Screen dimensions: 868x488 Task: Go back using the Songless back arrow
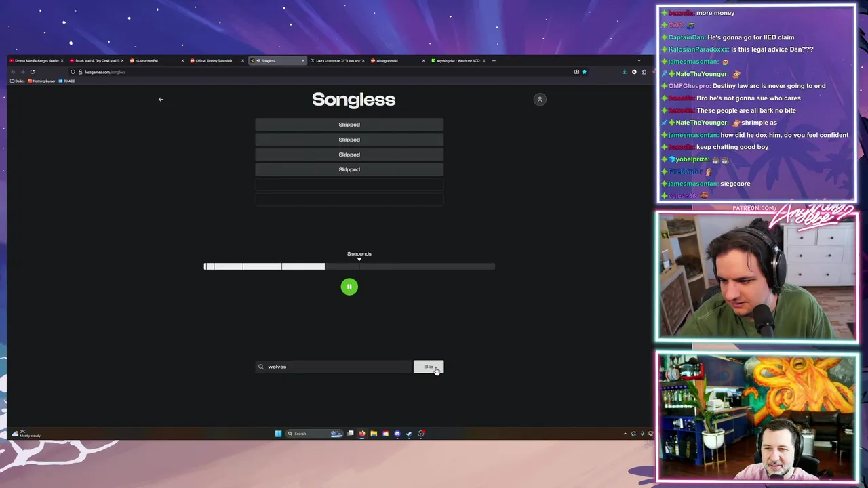[161, 100]
